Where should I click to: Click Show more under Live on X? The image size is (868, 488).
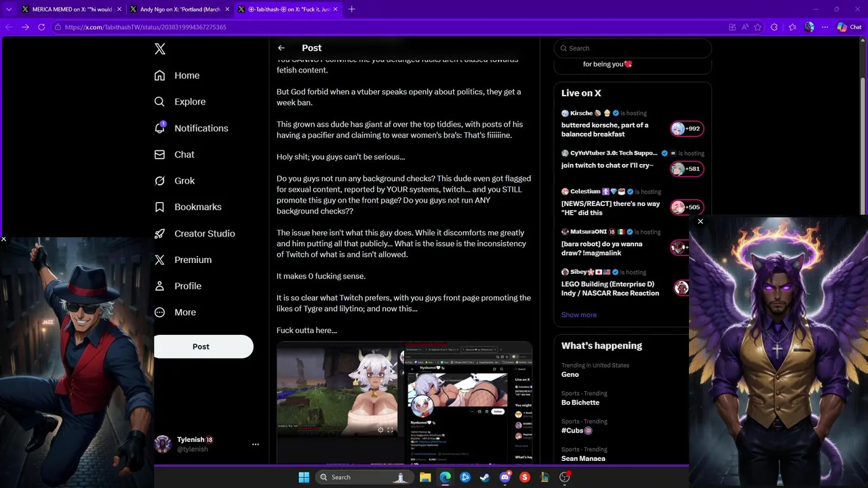pos(579,314)
